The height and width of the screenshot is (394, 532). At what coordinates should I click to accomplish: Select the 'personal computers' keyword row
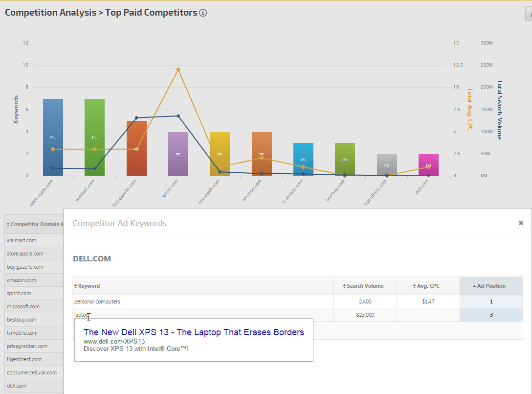[x=97, y=301]
